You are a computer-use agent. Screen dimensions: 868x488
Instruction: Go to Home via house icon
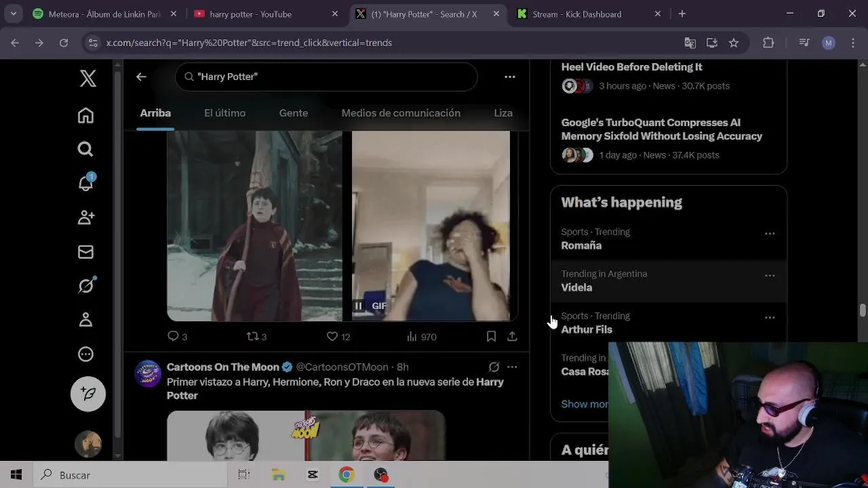85,115
